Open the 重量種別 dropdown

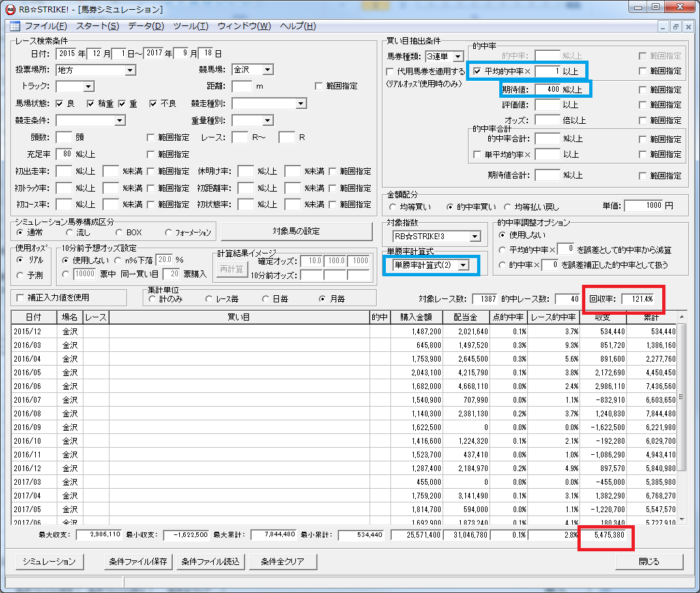coord(267,121)
